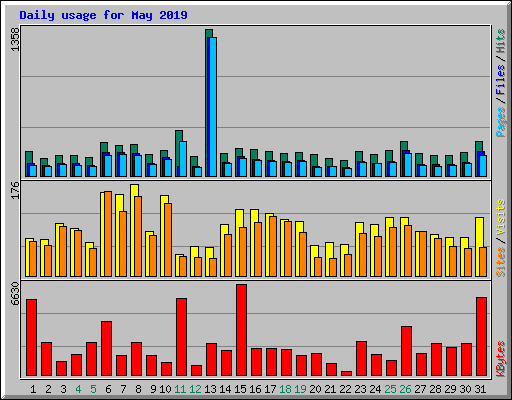Click day 23 on the x-axis
Viewport: 512px width, 400px height.
click(360, 389)
